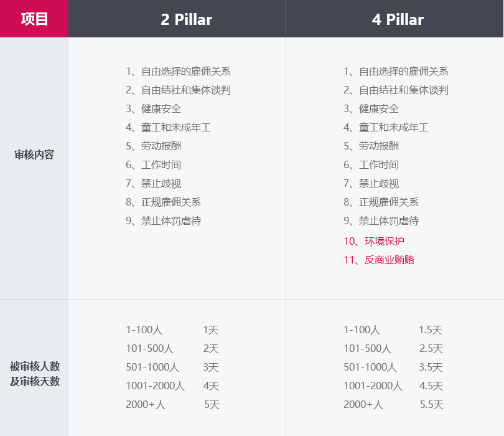The height and width of the screenshot is (436, 504).
Task: Click the red 11、反商业贿赂 item
Action: point(379,260)
